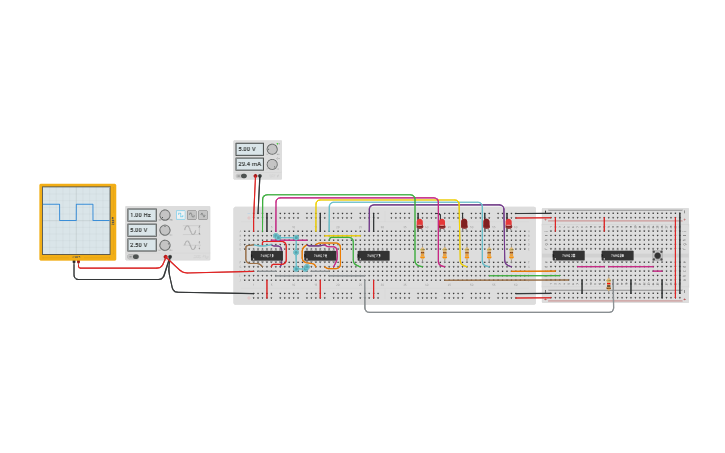Click the function generator frequency knob
The width and height of the screenshot is (725, 453).
click(x=165, y=215)
